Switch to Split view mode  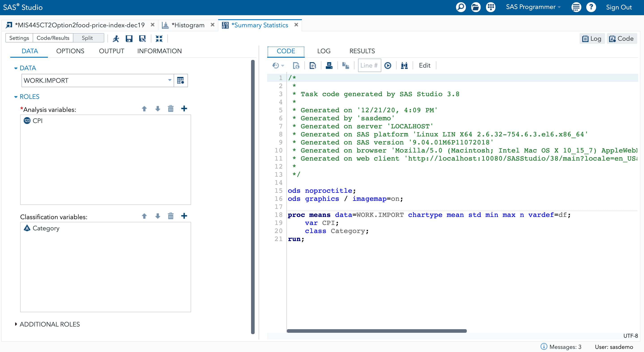[x=87, y=38]
